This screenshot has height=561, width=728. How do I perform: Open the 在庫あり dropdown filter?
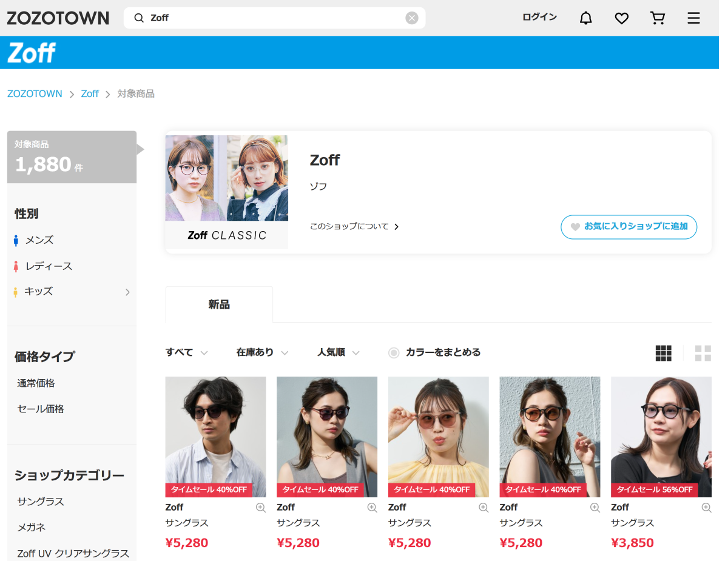coord(262,352)
